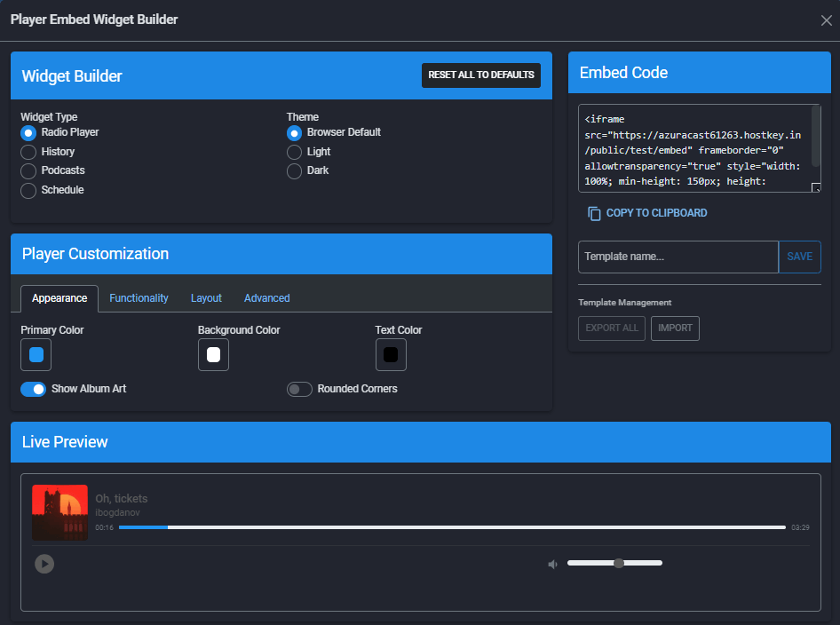Choose the Podcasts widget type
Image resolution: width=840 pixels, height=625 pixels.
point(28,170)
